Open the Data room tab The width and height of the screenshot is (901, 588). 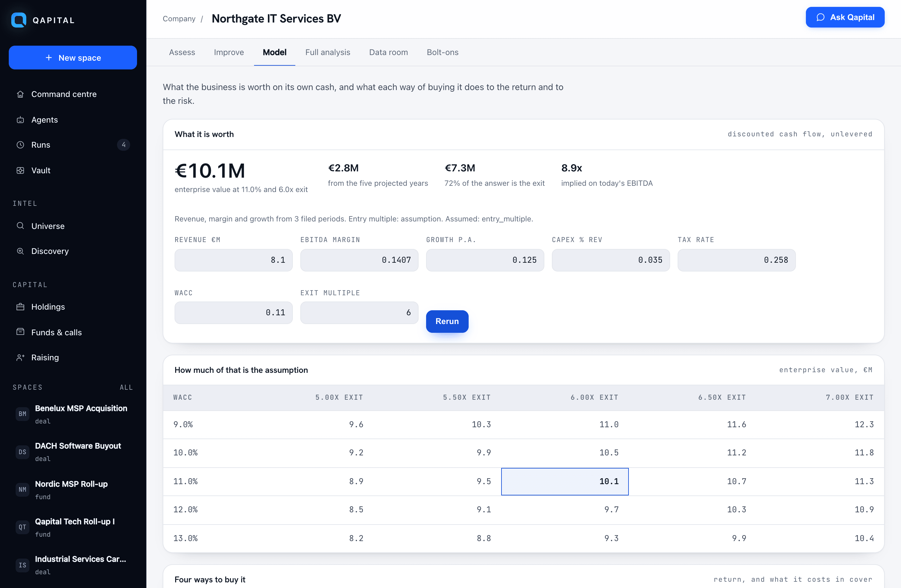coord(389,52)
